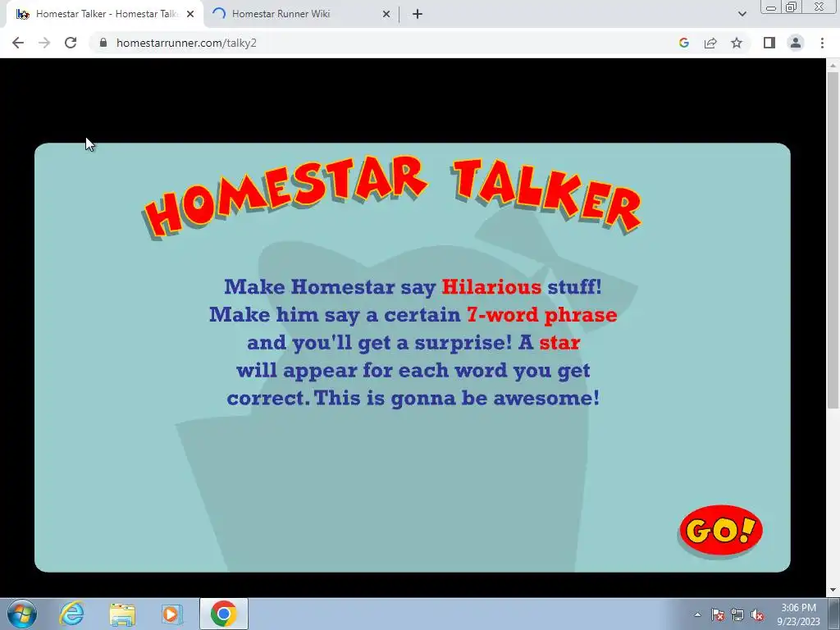Image resolution: width=840 pixels, height=630 pixels.
Task: Click the scrollbar down arrow
Action: tap(833, 590)
